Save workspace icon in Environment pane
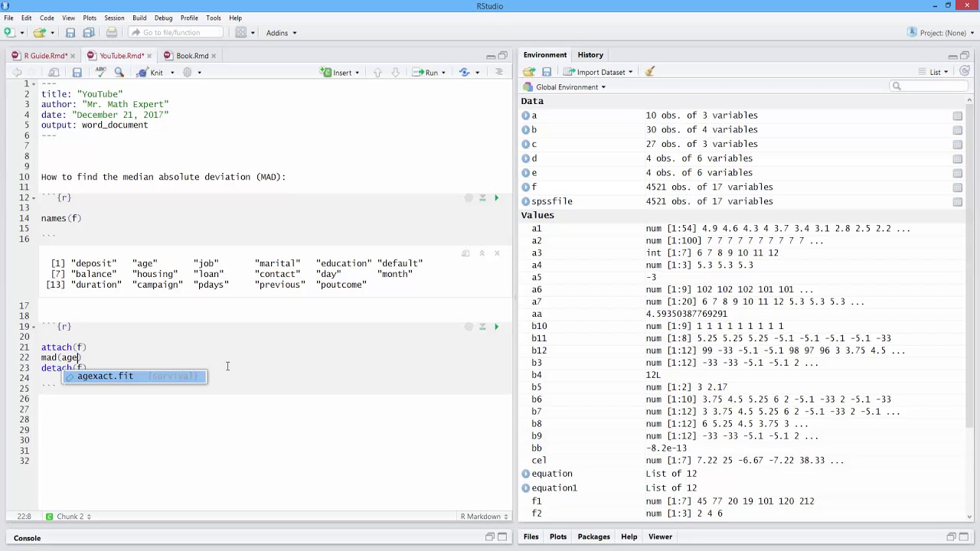The height and width of the screenshot is (551, 980). coord(547,72)
